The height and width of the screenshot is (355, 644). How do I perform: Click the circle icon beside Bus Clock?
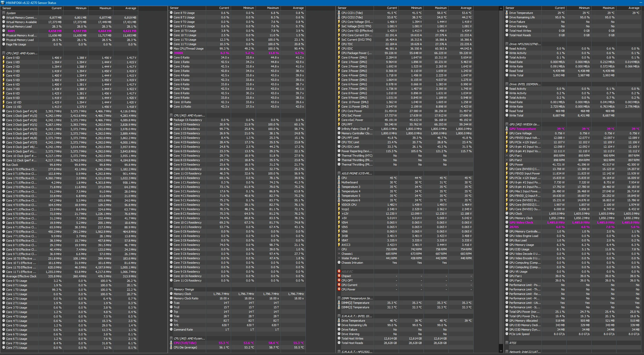click(x=4, y=165)
